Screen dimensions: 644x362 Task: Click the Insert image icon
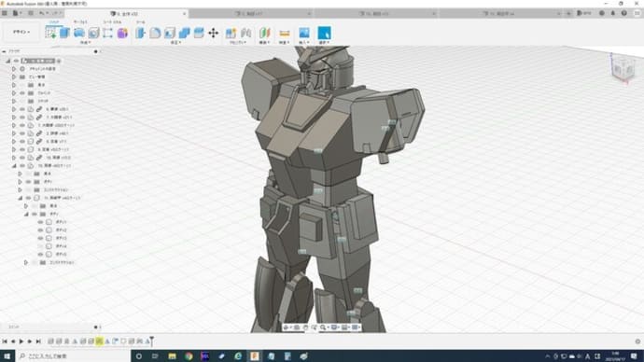point(304,33)
